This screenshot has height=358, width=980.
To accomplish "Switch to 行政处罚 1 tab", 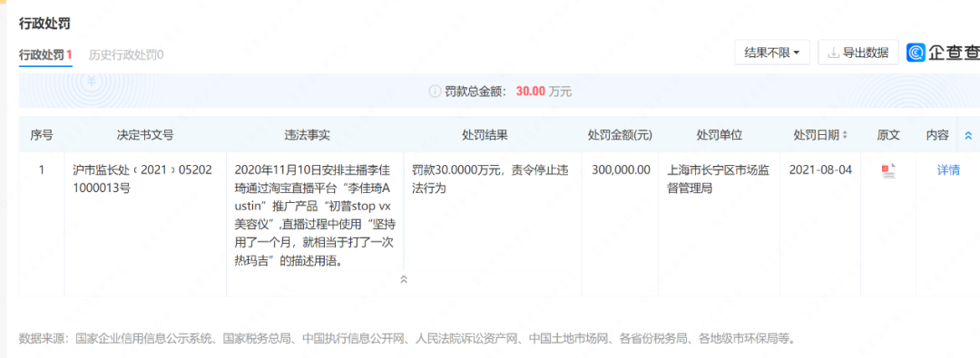I will pos(45,54).
